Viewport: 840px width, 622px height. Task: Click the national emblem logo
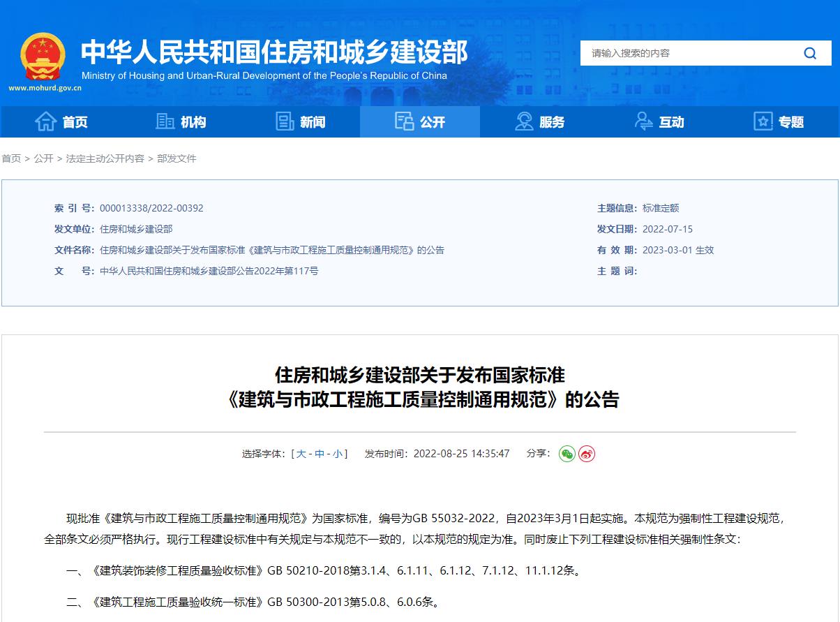click(43, 57)
